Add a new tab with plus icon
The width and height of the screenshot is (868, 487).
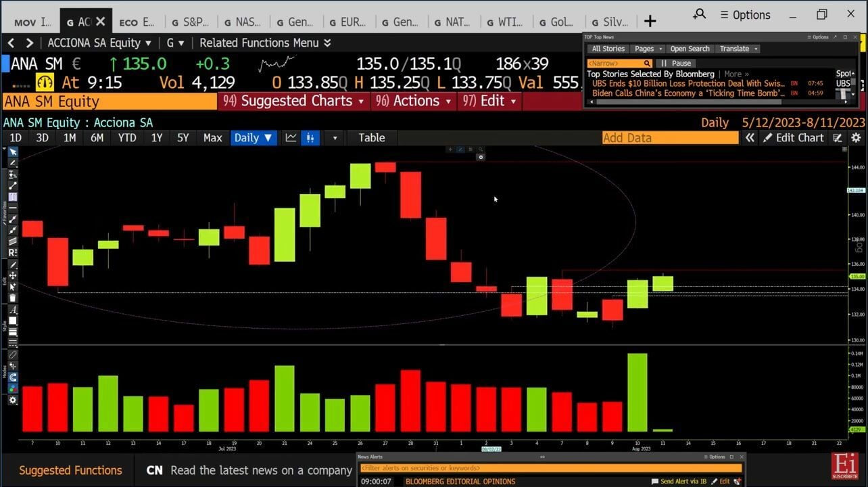650,22
